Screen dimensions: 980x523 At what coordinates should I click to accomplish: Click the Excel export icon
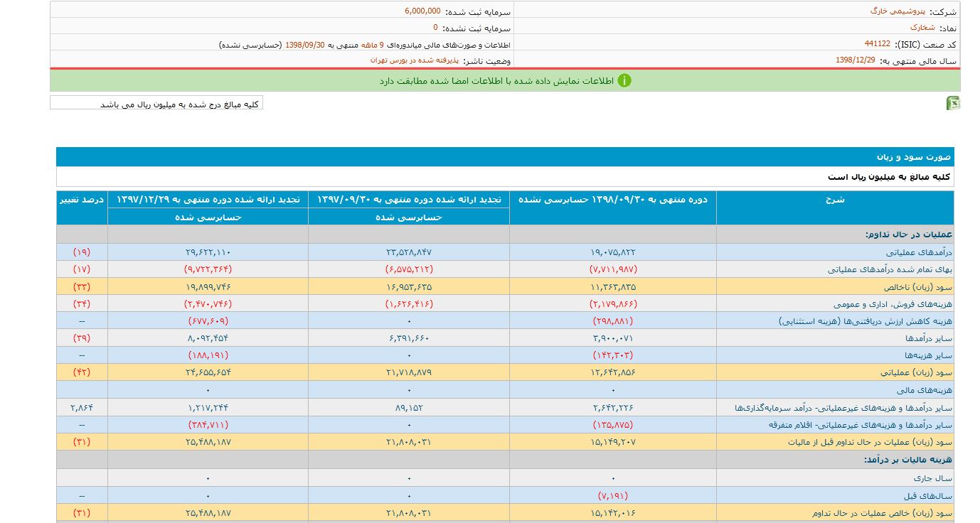coord(953,104)
